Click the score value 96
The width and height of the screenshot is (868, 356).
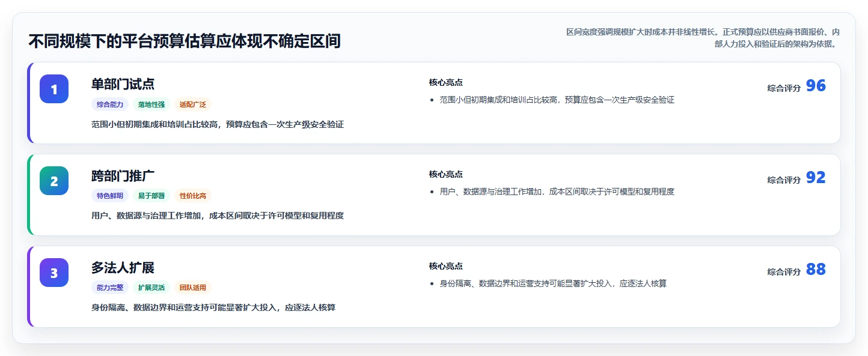[x=816, y=86]
